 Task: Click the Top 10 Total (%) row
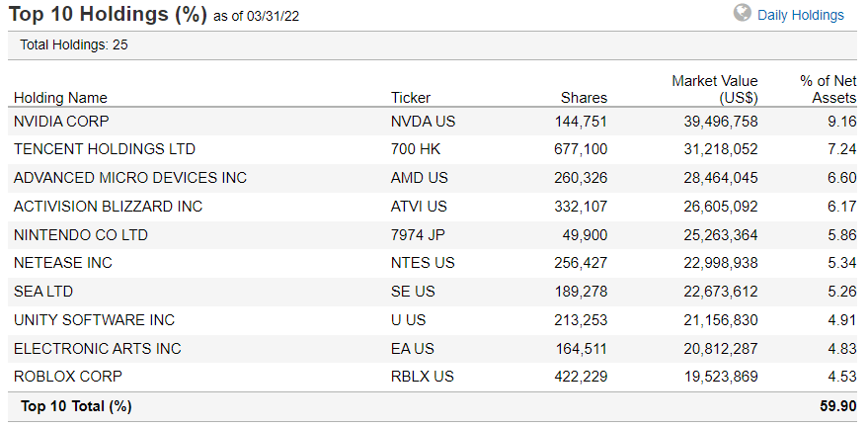[x=76, y=406]
